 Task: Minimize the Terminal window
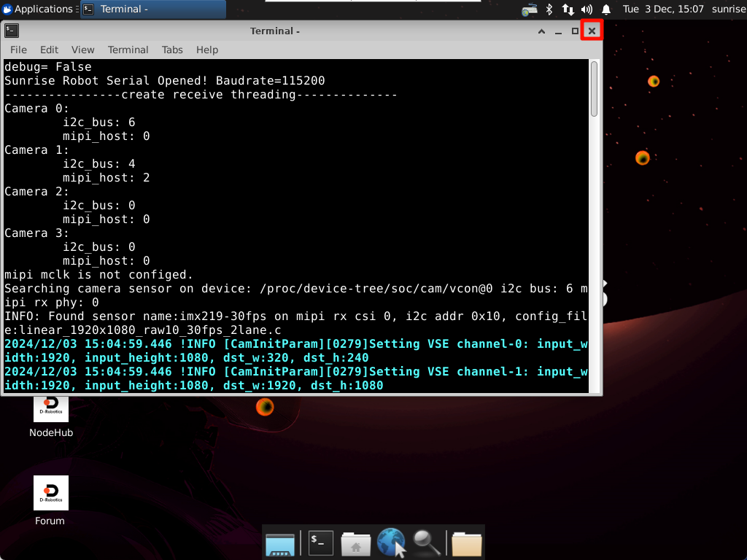(x=558, y=31)
